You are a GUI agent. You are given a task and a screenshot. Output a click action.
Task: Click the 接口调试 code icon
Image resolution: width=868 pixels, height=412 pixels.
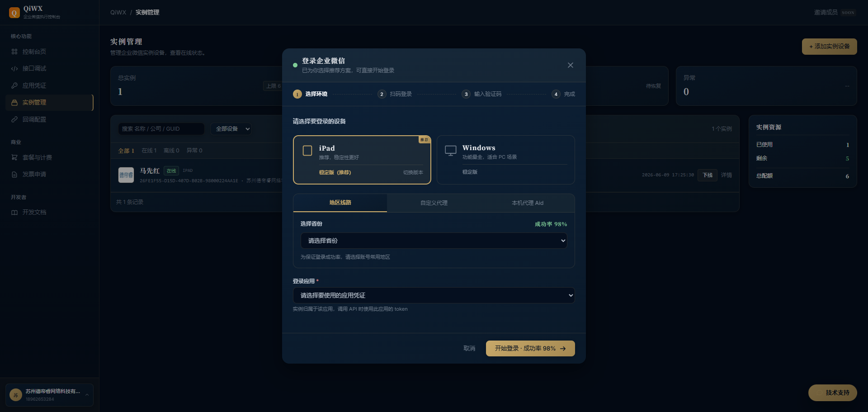14,69
